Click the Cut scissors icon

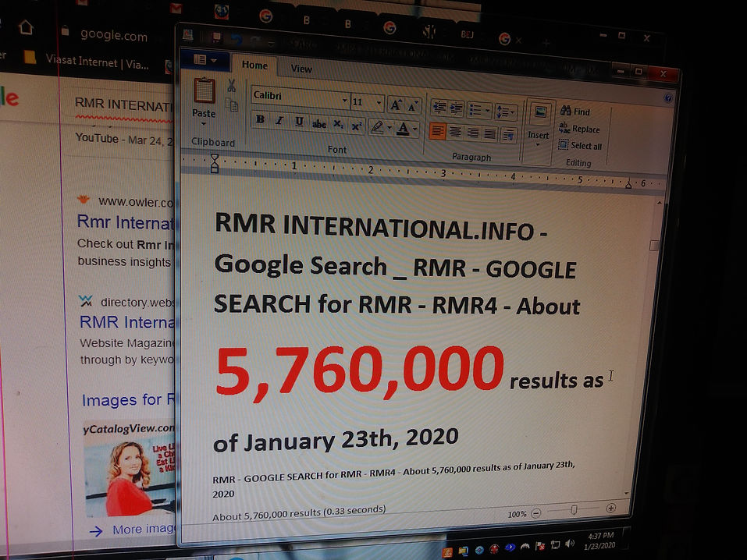click(x=232, y=86)
